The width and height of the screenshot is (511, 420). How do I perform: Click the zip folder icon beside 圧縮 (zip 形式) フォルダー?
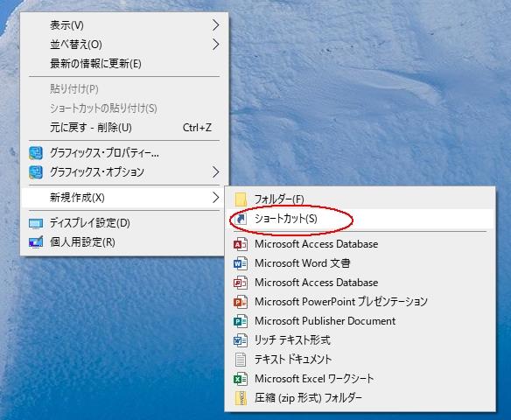pyautogui.click(x=241, y=398)
